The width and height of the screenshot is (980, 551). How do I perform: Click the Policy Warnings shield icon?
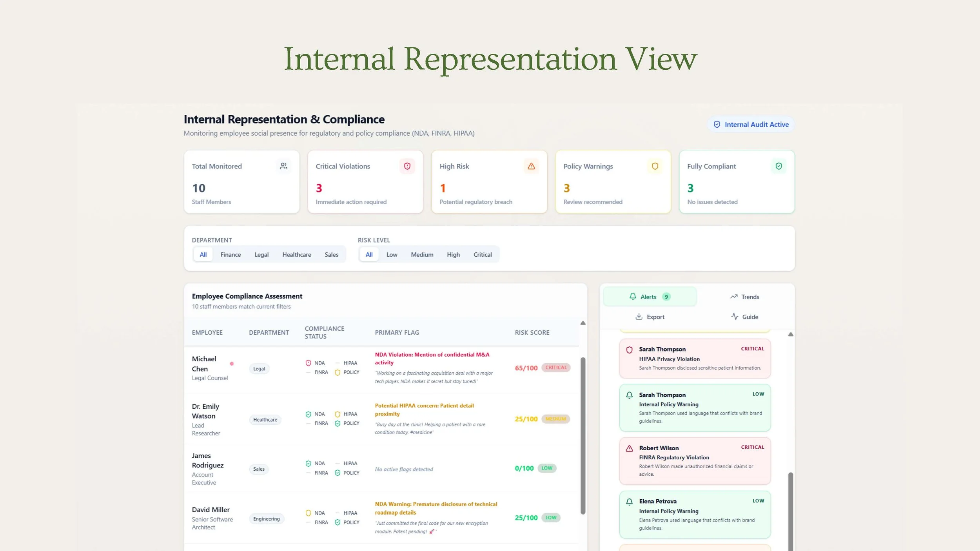point(655,166)
